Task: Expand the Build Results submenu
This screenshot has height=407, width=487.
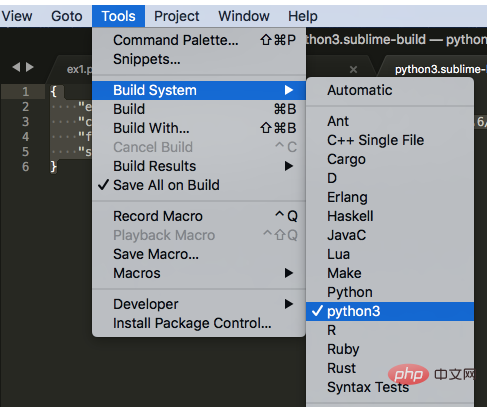Action: pyautogui.click(x=199, y=166)
